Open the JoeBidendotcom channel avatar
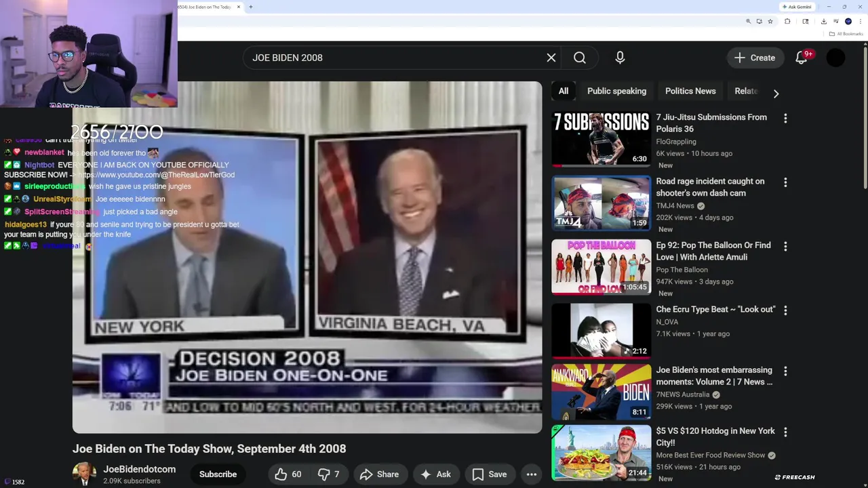 [x=84, y=474]
